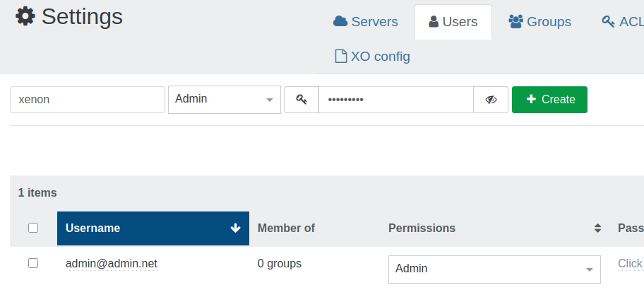Focus the password input field

[395, 100]
